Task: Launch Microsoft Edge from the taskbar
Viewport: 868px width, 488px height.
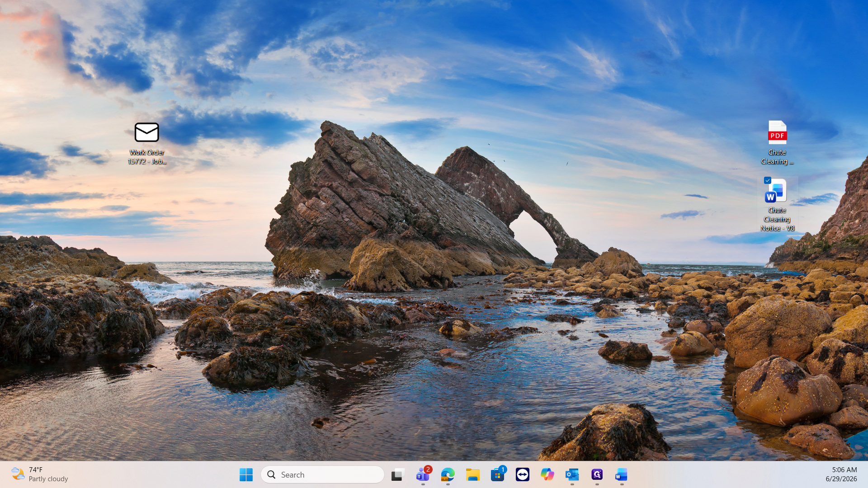Action: pyautogui.click(x=448, y=474)
